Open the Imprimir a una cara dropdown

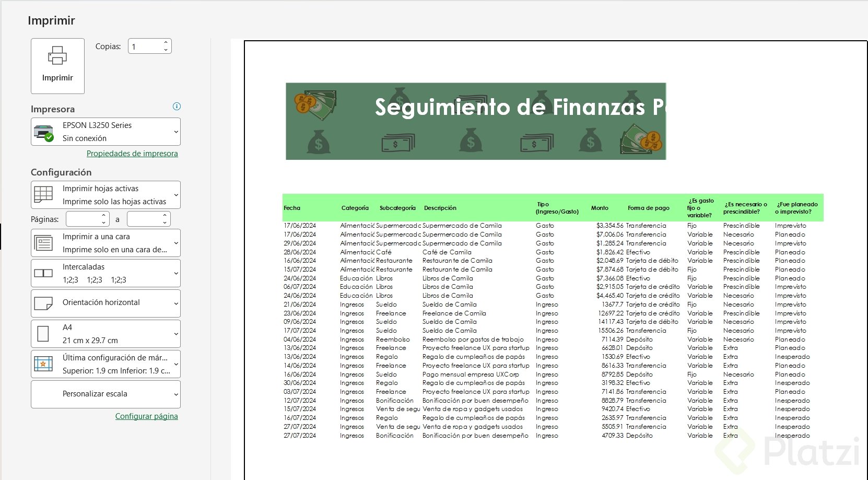[x=105, y=243]
